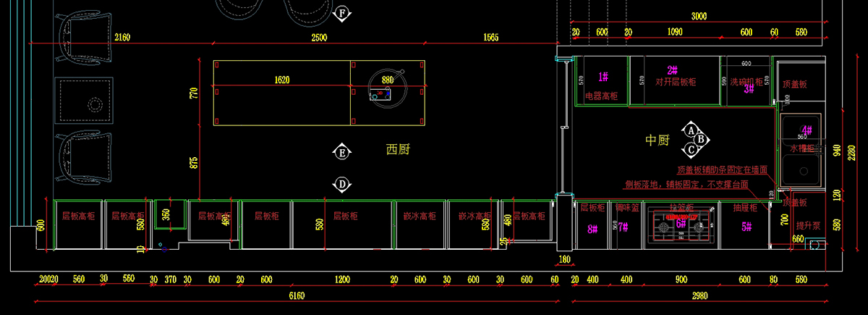
Task: Select the 6160 overall dimension text
Action: pyautogui.click(x=297, y=295)
